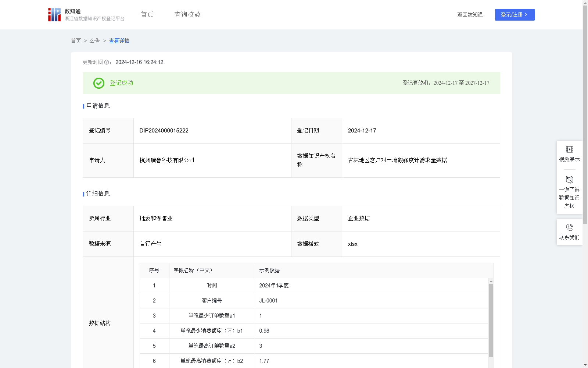
Task: Click the 单笔最高消费额度（万）b2 field
Action: pyautogui.click(x=212, y=361)
